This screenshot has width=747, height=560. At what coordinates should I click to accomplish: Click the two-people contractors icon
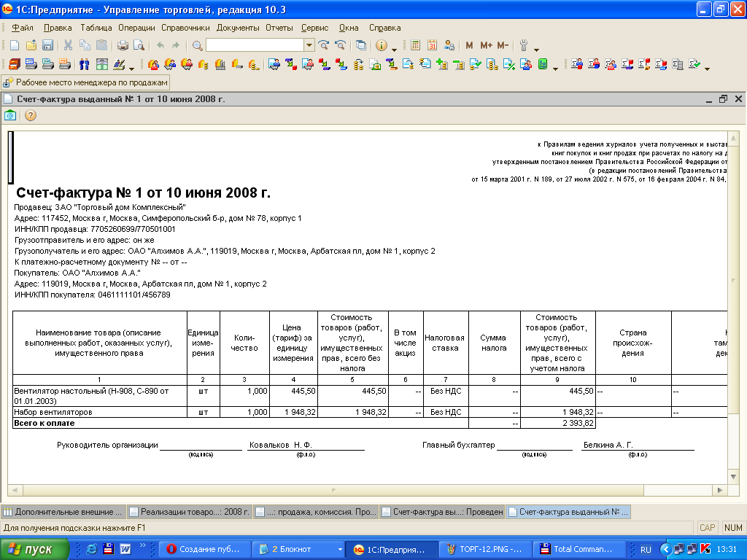[x=85, y=64]
